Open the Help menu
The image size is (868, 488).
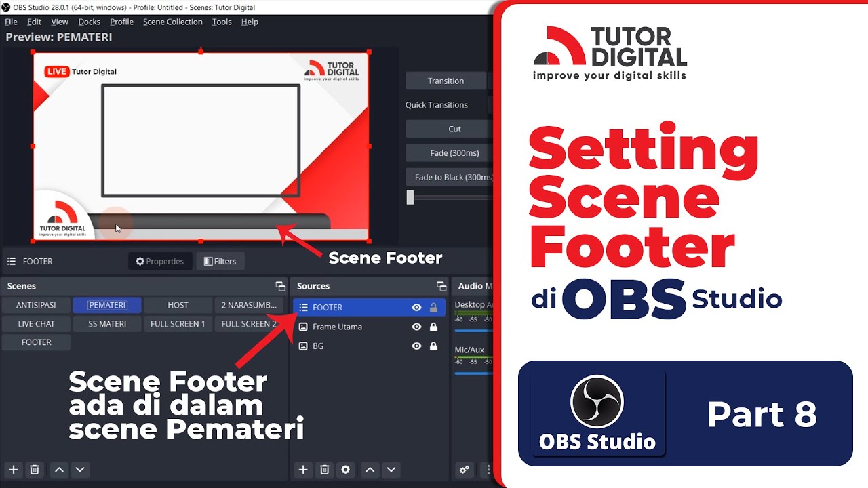point(250,22)
